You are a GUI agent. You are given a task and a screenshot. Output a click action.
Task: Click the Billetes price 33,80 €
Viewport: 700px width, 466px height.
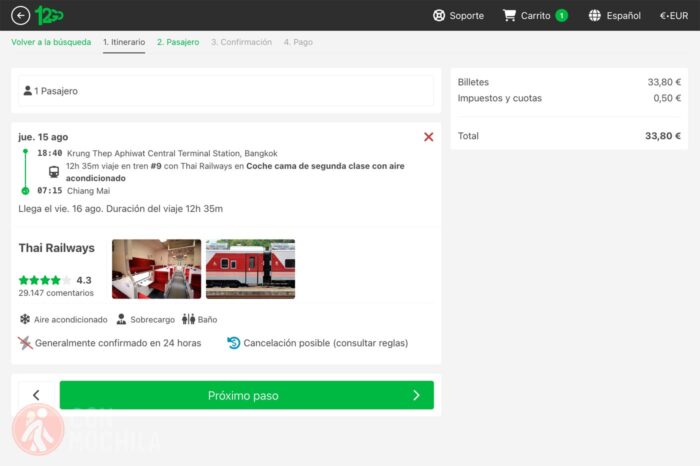click(x=664, y=82)
